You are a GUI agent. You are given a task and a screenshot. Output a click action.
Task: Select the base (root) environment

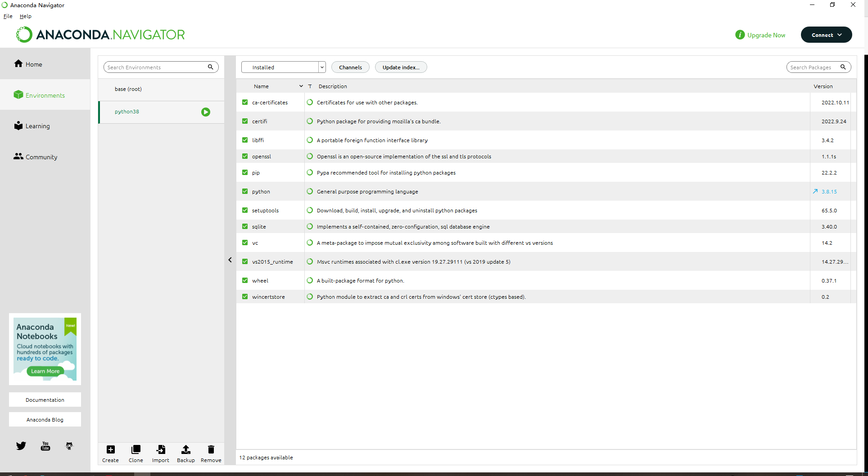(x=161, y=89)
